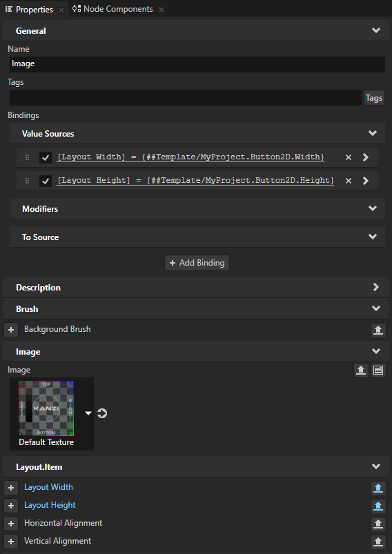Remove the Layout Width binding
The height and width of the screenshot is (554, 392).
click(x=348, y=157)
